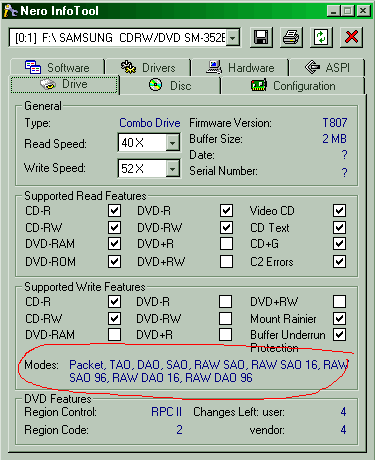Toggle the Buffer Underrun Protection checkbox
Screen dimensions: 375x460
click(339, 334)
